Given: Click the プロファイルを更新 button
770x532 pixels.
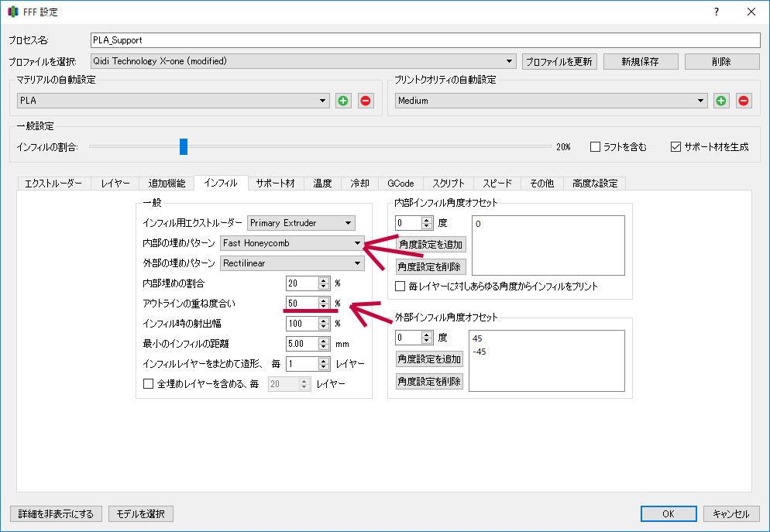Looking at the screenshot, I should 559,61.
